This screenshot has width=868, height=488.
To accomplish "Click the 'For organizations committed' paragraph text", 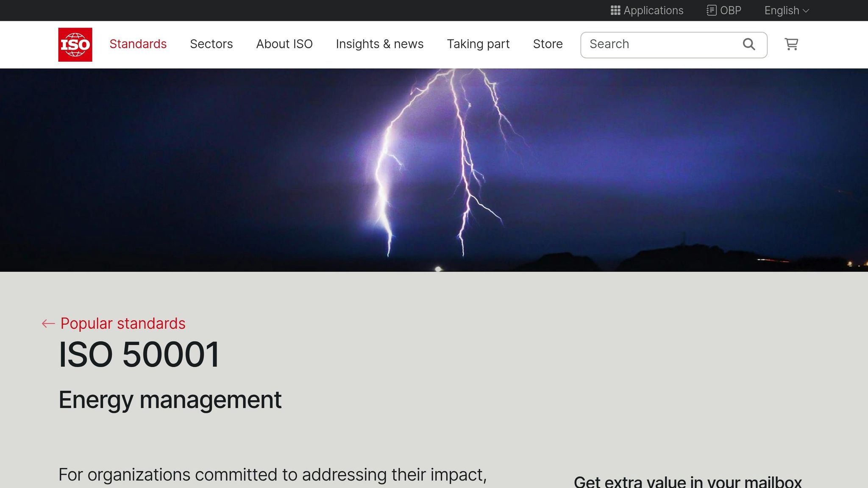I will tap(273, 475).
